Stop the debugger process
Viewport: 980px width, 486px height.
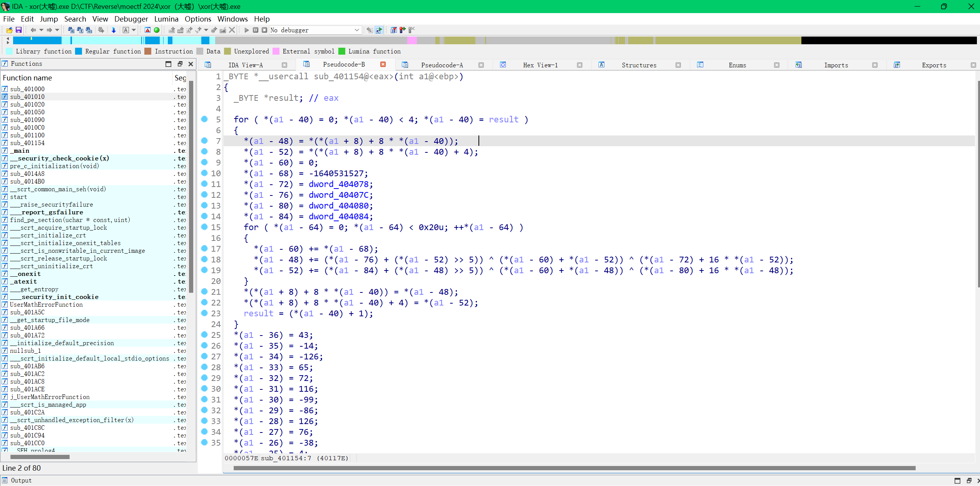(264, 30)
